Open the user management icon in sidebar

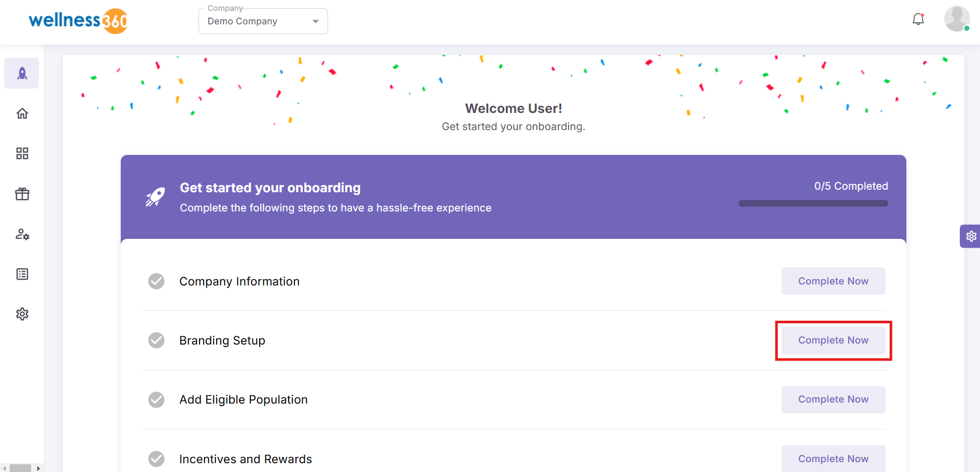point(22,234)
